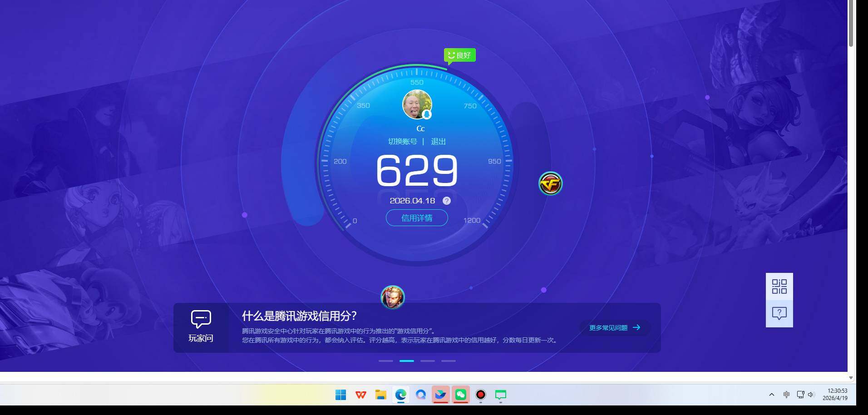
Task: Click the 退出 logout link
Action: tap(439, 141)
